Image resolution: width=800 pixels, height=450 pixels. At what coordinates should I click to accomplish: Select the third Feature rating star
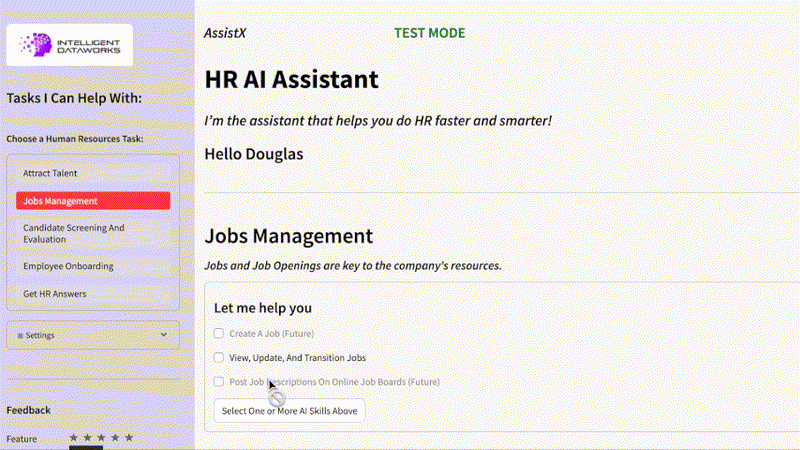pos(101,438)
